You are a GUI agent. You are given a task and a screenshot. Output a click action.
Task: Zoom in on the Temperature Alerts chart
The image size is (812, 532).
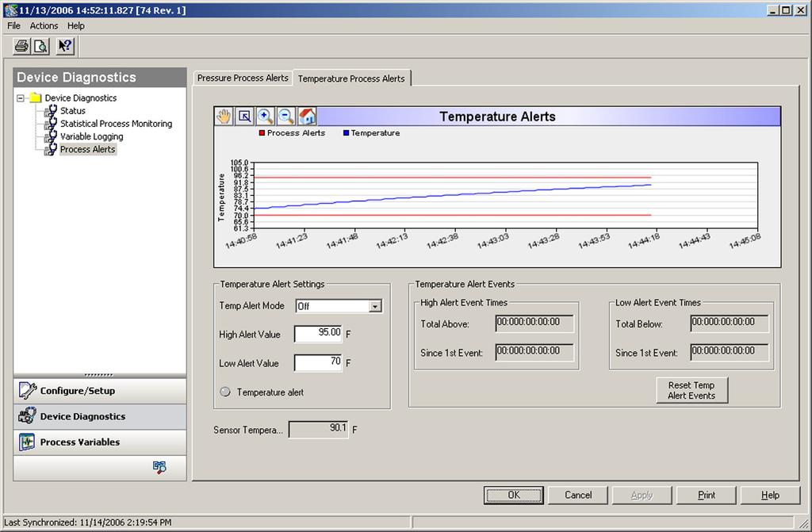point(265,116)
